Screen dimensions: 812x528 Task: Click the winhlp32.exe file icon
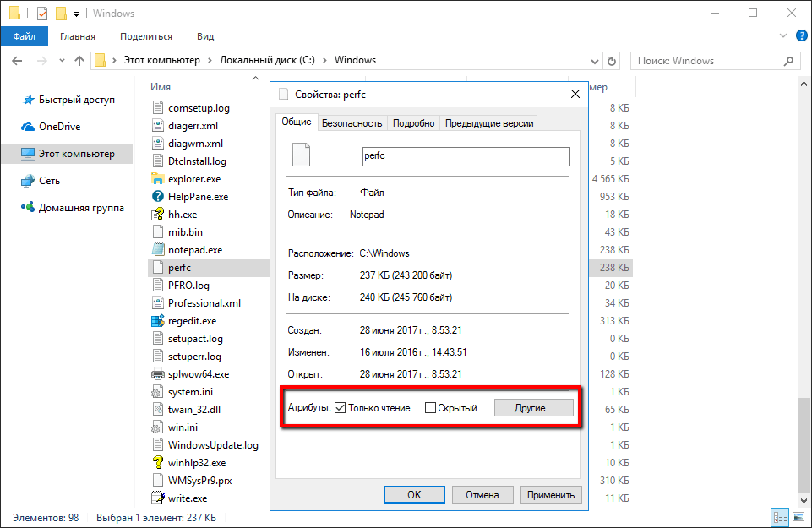[161, 462]
